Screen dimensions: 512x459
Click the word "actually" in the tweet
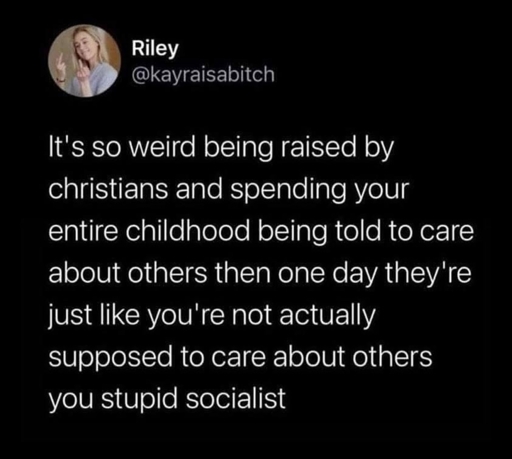coord(327,316)
